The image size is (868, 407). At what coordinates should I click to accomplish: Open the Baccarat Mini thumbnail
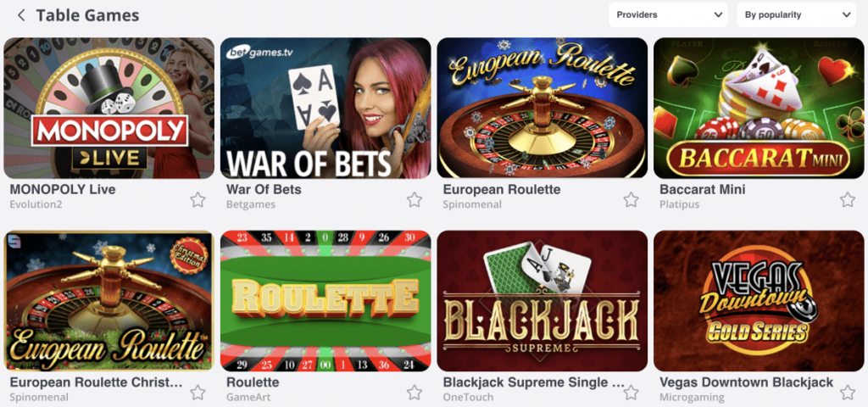click(759, 108)
